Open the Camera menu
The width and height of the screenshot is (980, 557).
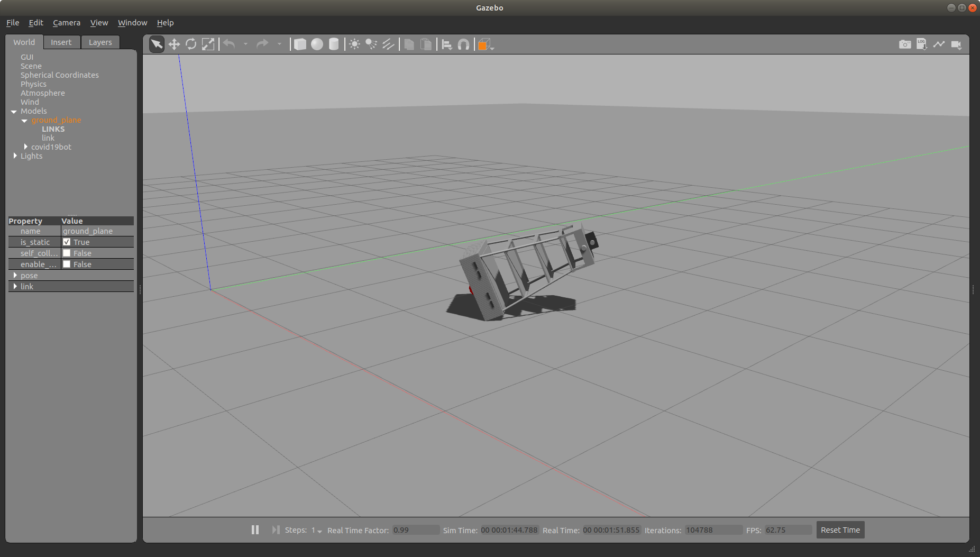point(67,23)
